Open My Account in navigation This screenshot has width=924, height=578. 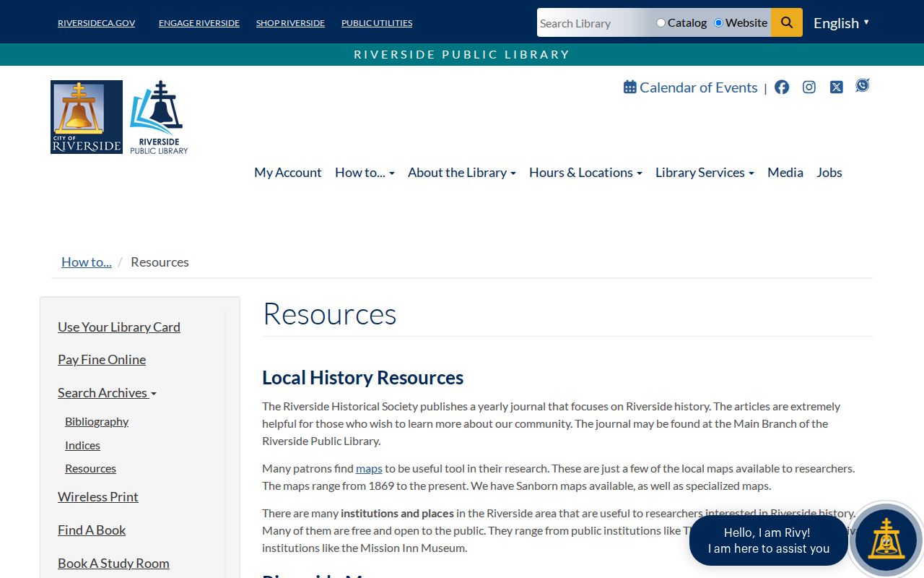point(287,173)
